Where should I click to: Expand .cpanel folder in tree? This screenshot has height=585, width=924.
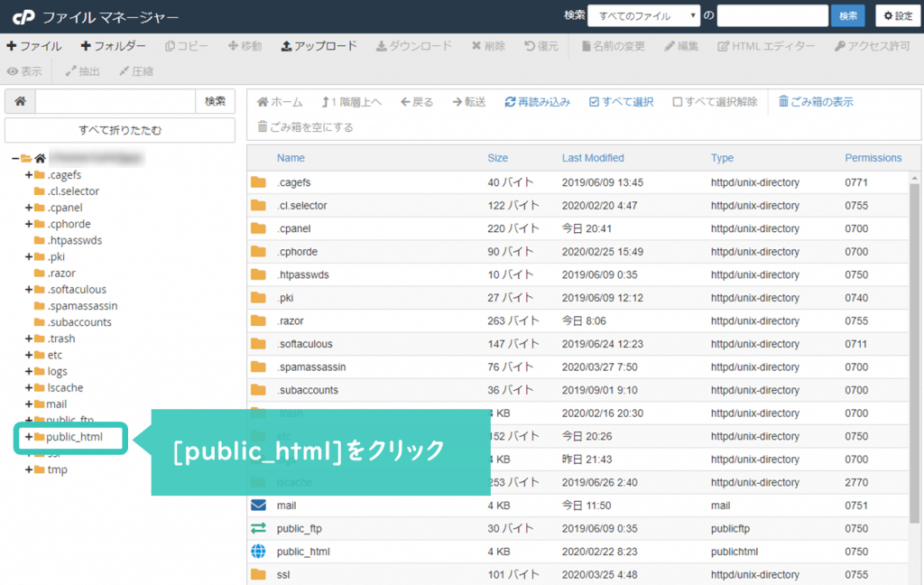(x=28, y=208)
